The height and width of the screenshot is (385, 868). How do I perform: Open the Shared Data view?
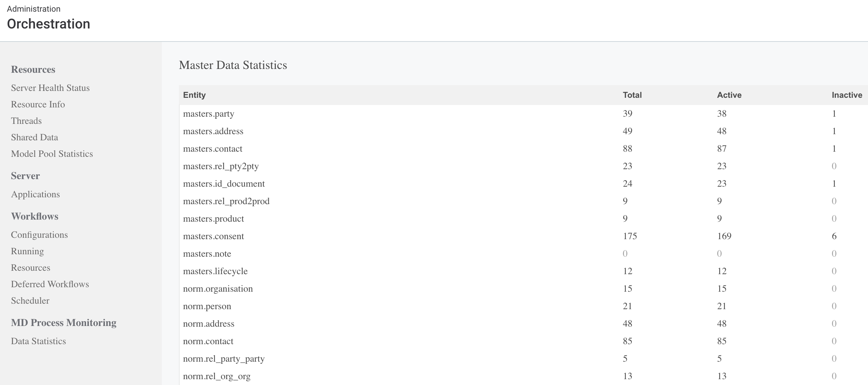coord(35,137)
